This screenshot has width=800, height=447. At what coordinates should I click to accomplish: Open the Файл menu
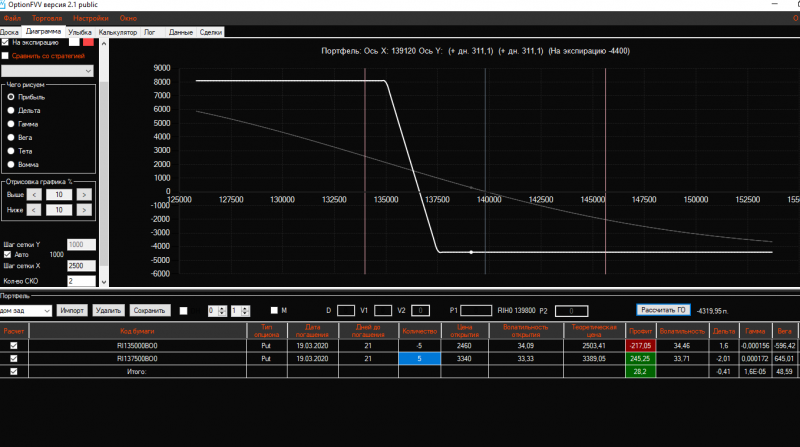tap(12, 18)
